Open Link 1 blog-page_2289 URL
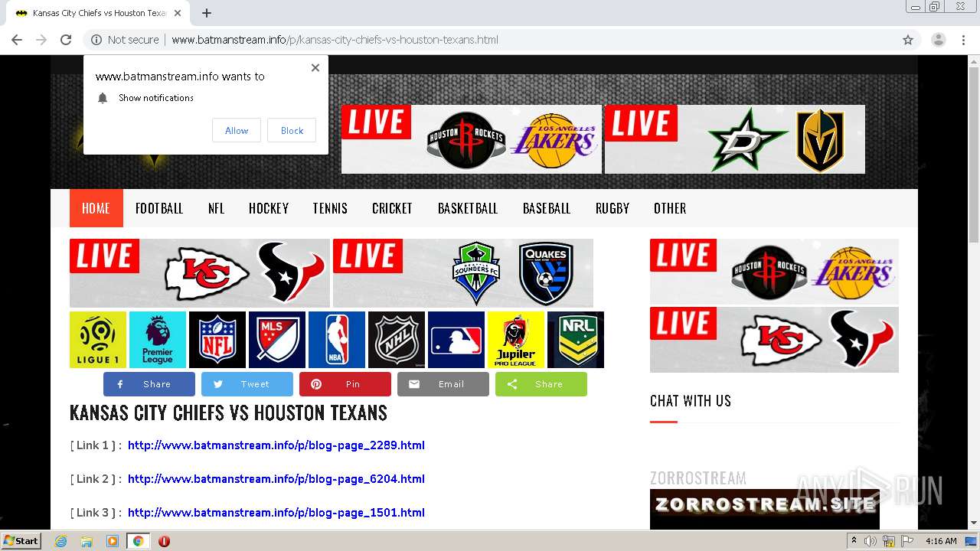This screenshot has height=551, width=980. tap(276, 445)
